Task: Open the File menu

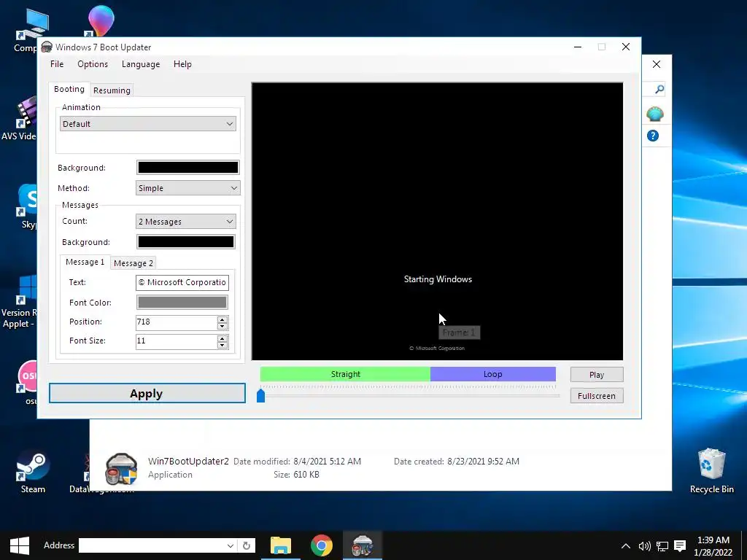Action: coord(57,64)
